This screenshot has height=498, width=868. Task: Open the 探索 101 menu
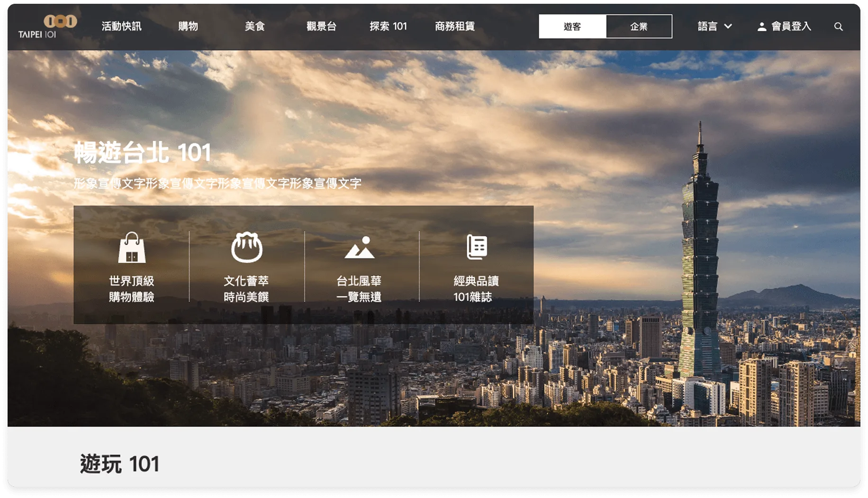point(388,27)
